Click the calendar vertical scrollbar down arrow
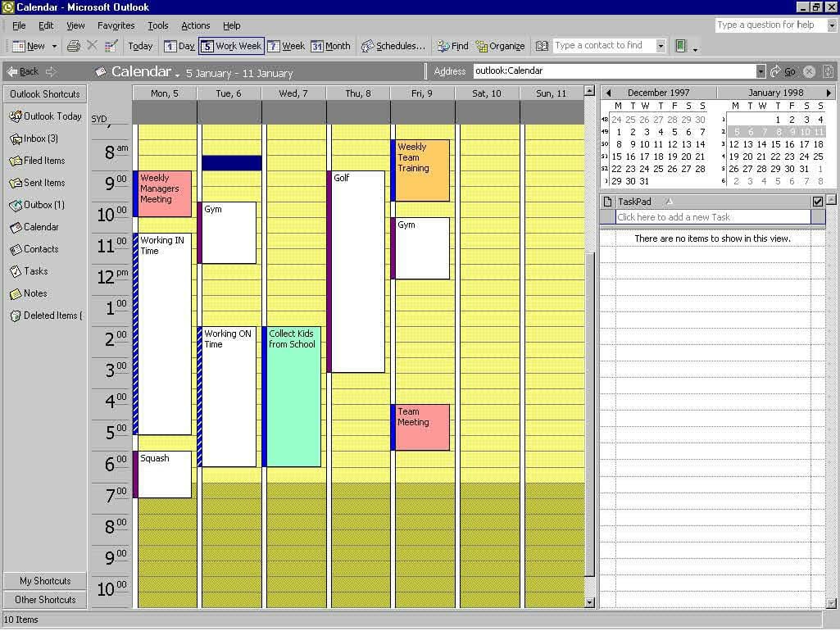Screen dimensions: 840x631 (x=589, y=602)
